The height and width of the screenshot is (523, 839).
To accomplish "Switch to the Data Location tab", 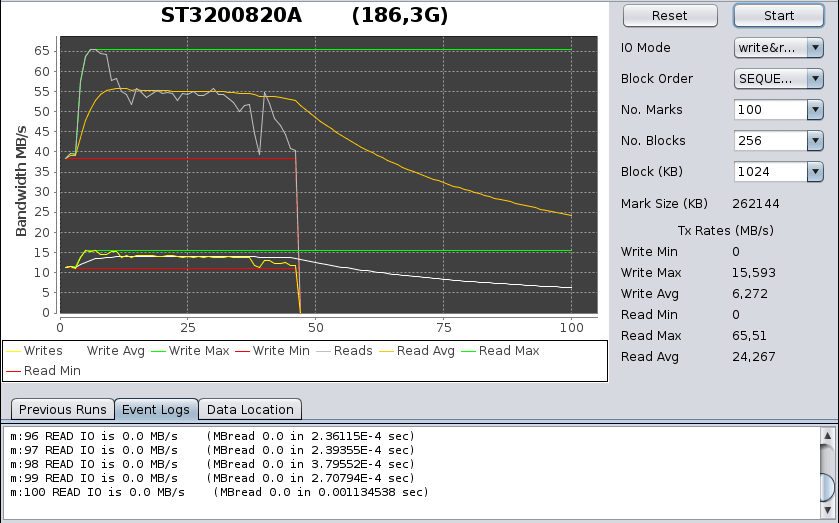I will click(250, 410).
